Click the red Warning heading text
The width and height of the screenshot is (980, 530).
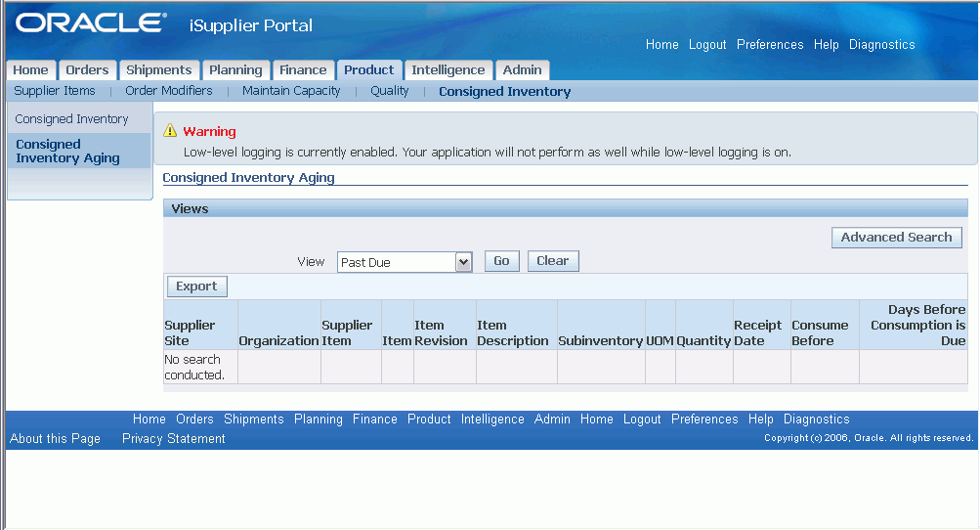pos(209,131)
